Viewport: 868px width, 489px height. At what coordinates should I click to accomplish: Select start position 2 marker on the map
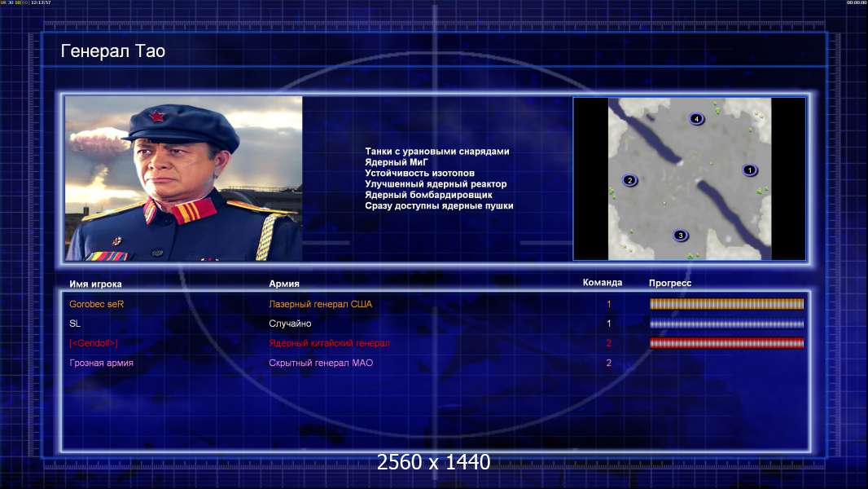(629, 180)
